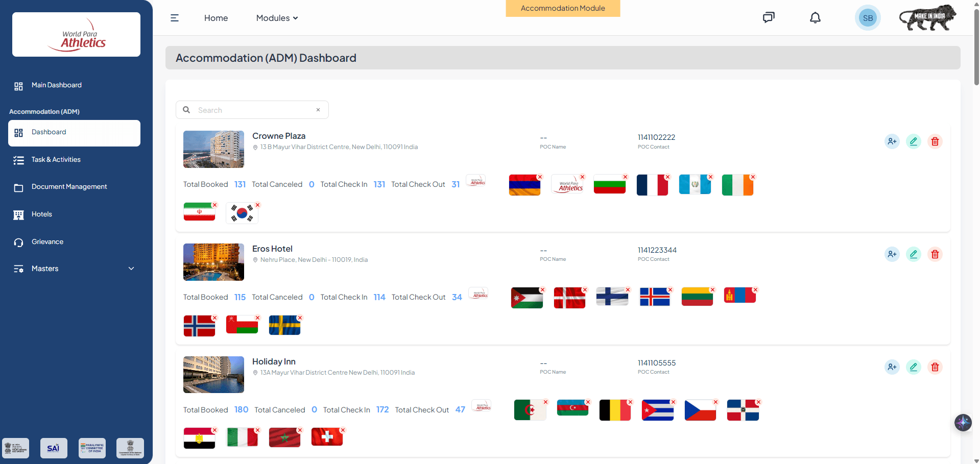Image resolution: width=980 pixels, height=464 pixels.
Task: Click the hamburger menu toggle icon
Action: coord(174,18)
